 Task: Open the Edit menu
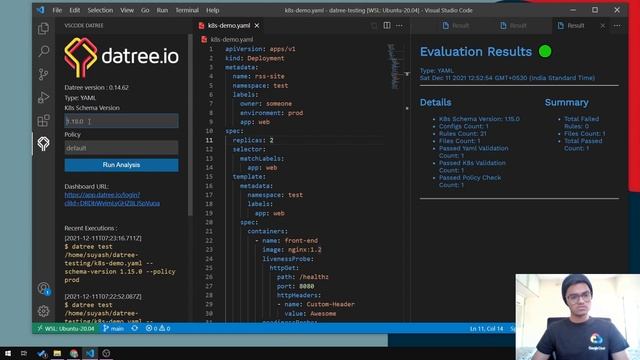pos(75,10)
